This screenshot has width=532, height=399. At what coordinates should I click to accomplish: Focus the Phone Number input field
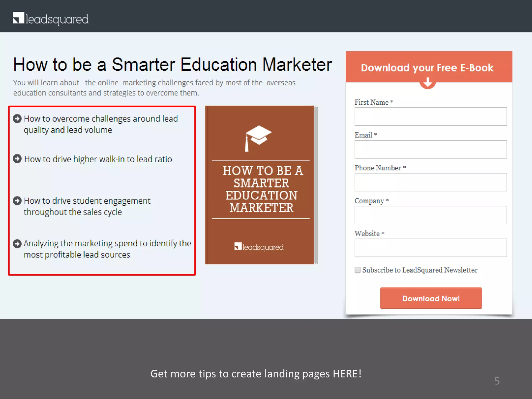pos(431,182)
